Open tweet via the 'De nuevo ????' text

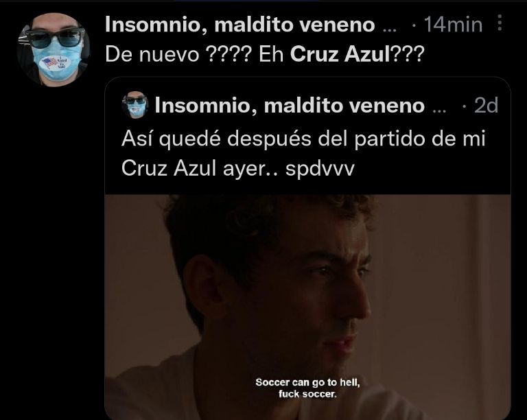178,54
